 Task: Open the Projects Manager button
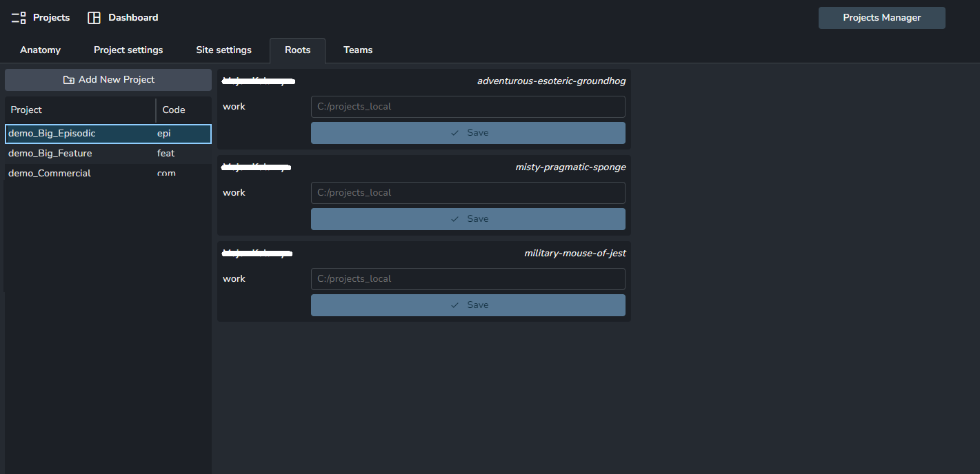coord(881,18)
